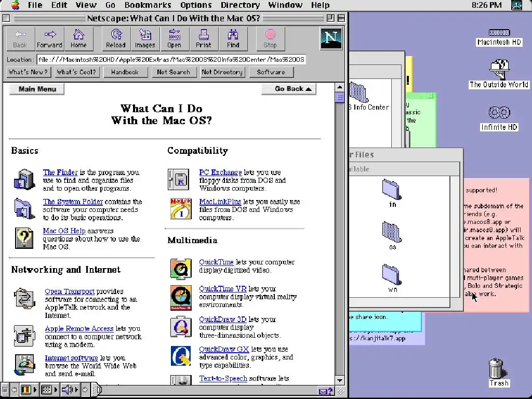Screen dimensions: 532x399
Task: Click the Find binoculars button
Action: (x=233, y=38)
